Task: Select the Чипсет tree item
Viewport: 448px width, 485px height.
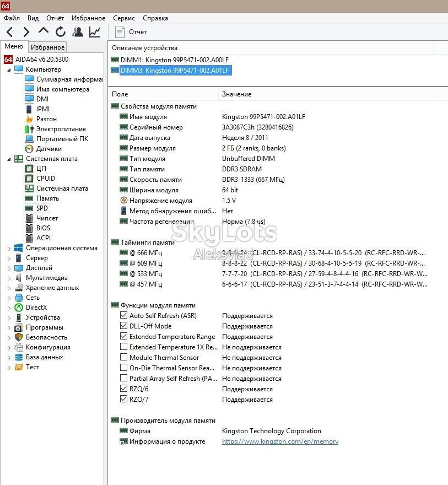Action: point(47,218)
